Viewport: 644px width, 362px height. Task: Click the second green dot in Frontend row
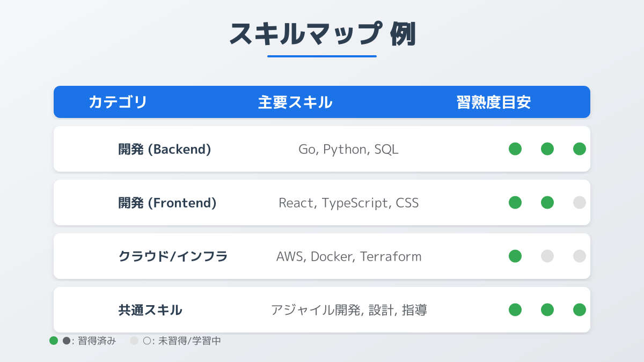click(547, 203)
